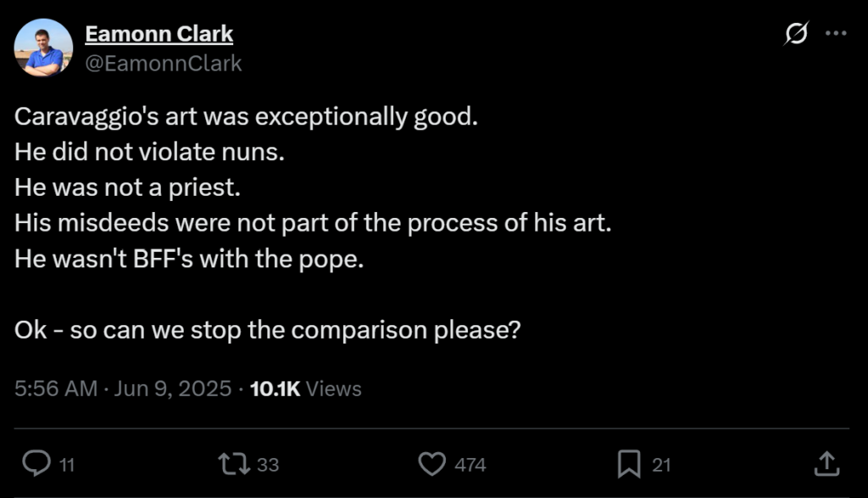Screen dimensions: 868x498
Task: Open the @EamonnClark handle link
Action: click(164, 63)
